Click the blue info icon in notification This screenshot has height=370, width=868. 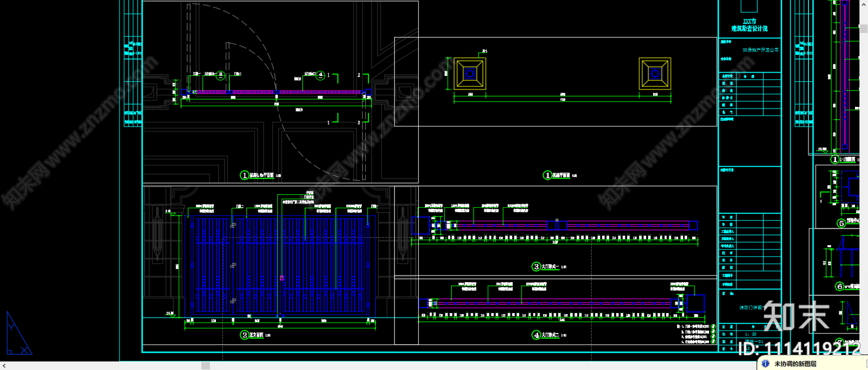(765, 363)
